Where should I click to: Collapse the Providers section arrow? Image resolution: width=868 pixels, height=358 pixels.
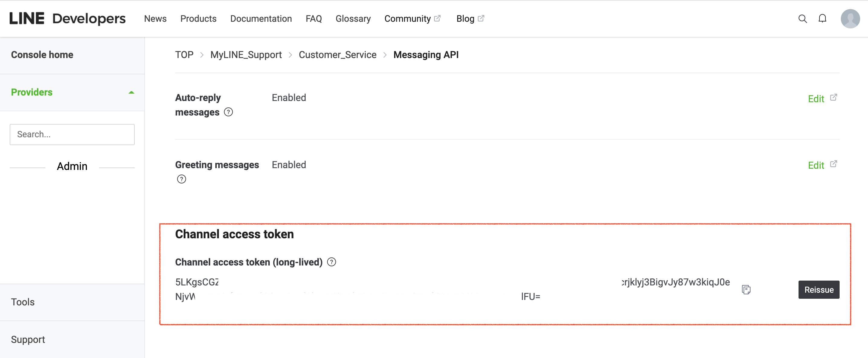[131, 93]
